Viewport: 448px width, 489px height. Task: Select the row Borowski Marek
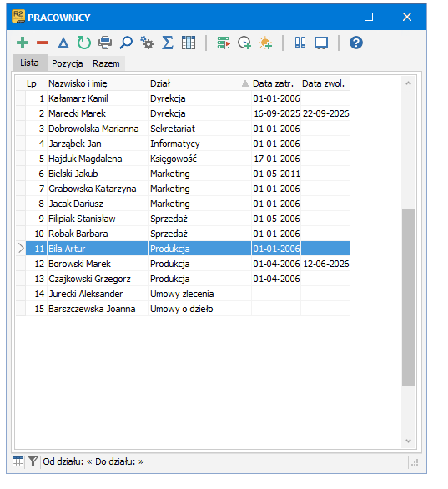click(183, 264)
